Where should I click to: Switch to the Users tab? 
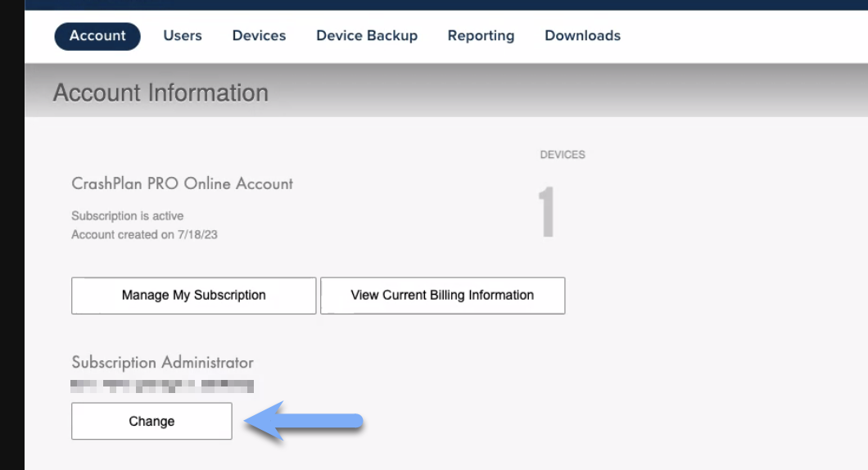183,36
